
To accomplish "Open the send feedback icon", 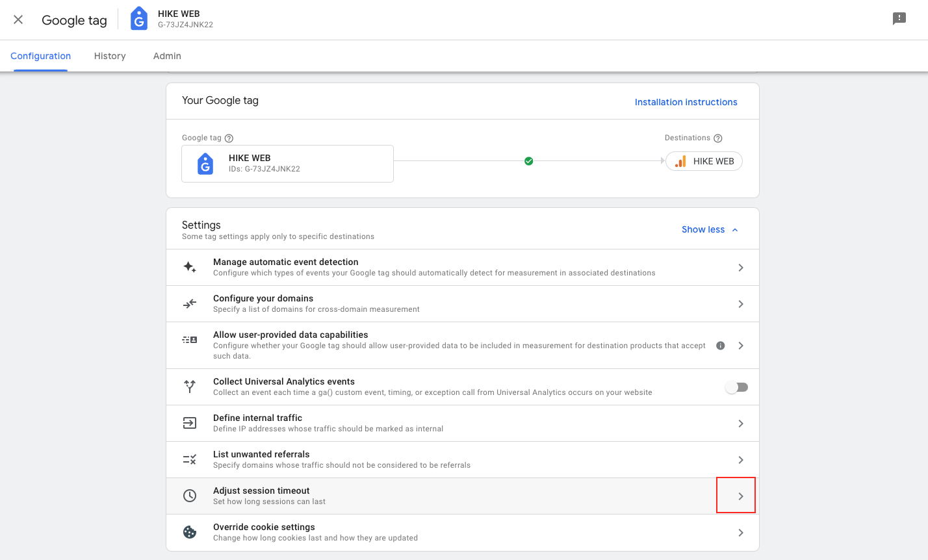I will 899,19.
